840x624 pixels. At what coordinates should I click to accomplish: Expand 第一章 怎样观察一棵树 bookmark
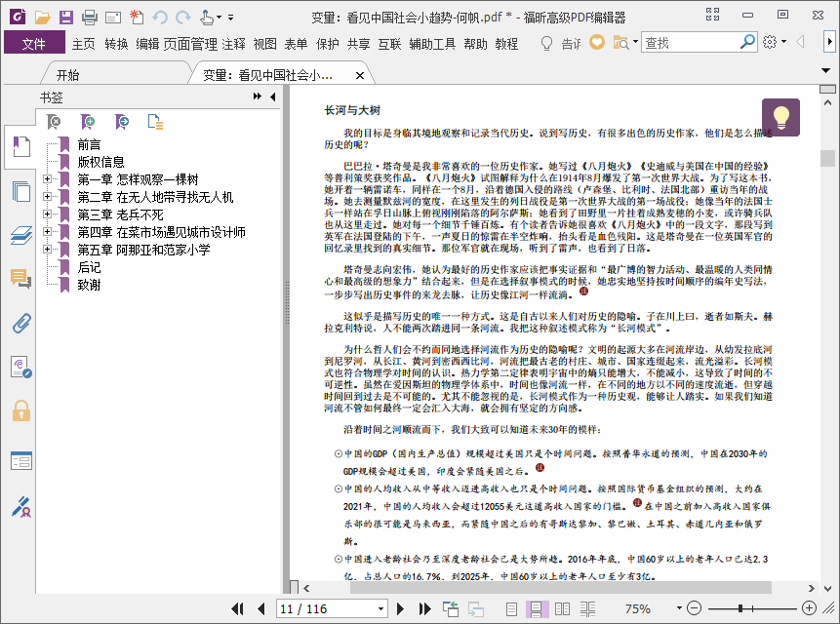click(x=47, y=179)
